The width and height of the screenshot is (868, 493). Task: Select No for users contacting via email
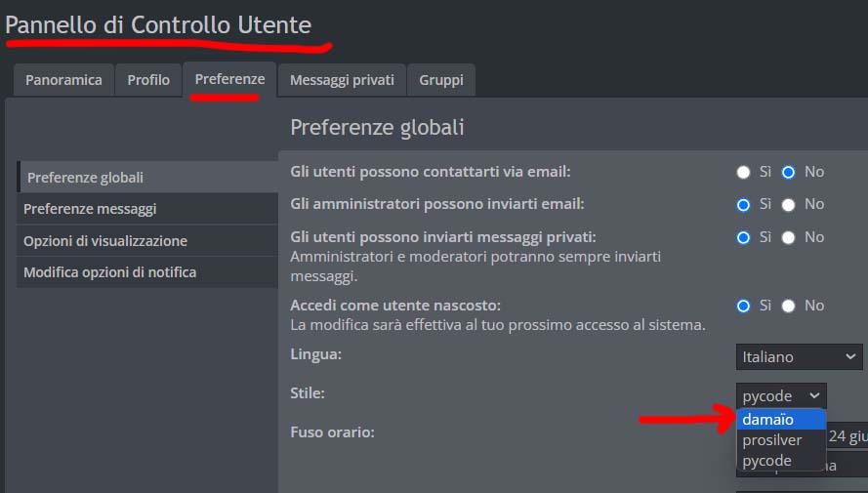tap(789, 172)
